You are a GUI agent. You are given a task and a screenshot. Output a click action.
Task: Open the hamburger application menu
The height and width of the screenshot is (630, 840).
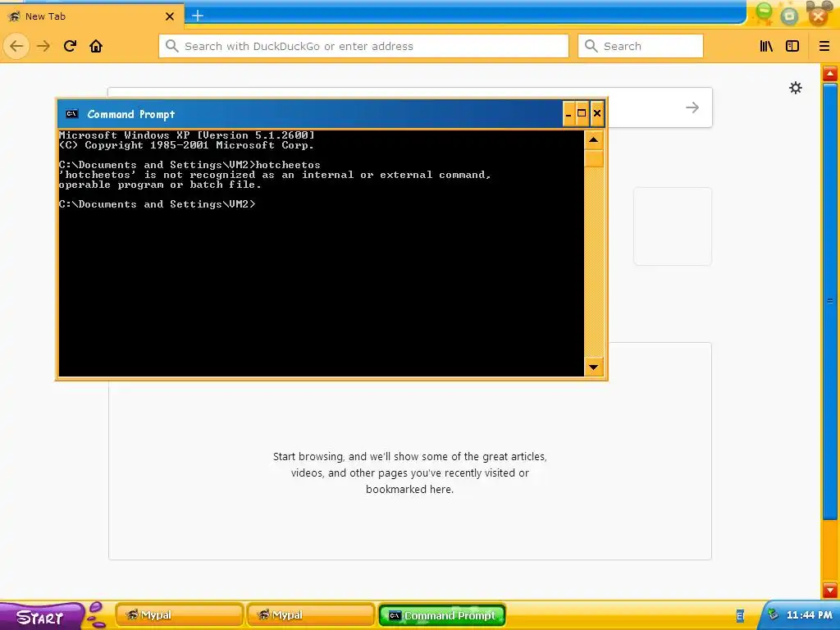point(824,46)
